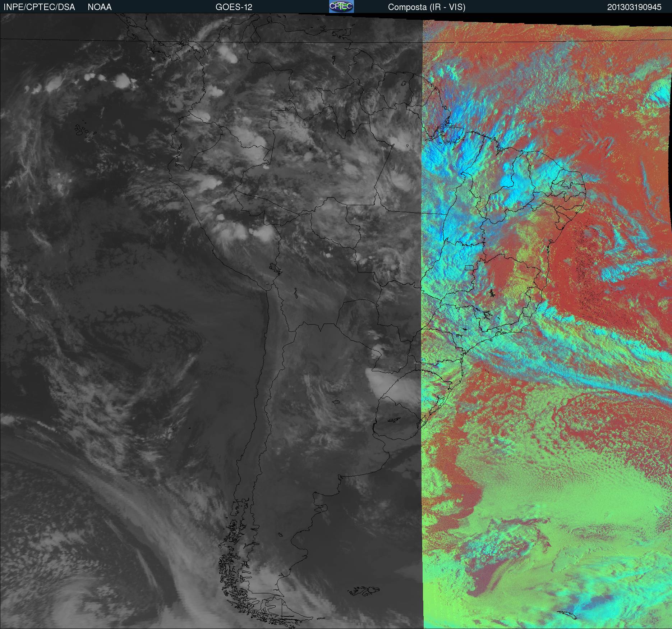This screenshot has height=629, width=672.
Task: Click the Composta (IR - VIS) title
Action: (427, 7)
